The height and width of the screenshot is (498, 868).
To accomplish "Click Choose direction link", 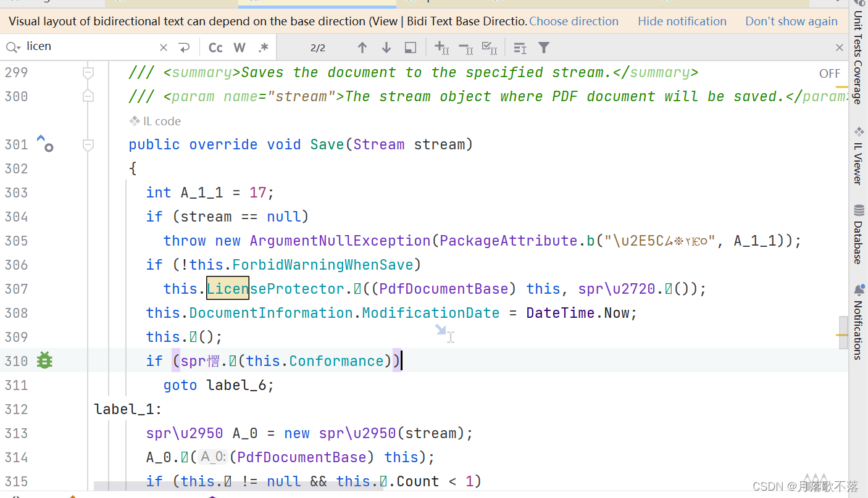I will tap(574, 21).
